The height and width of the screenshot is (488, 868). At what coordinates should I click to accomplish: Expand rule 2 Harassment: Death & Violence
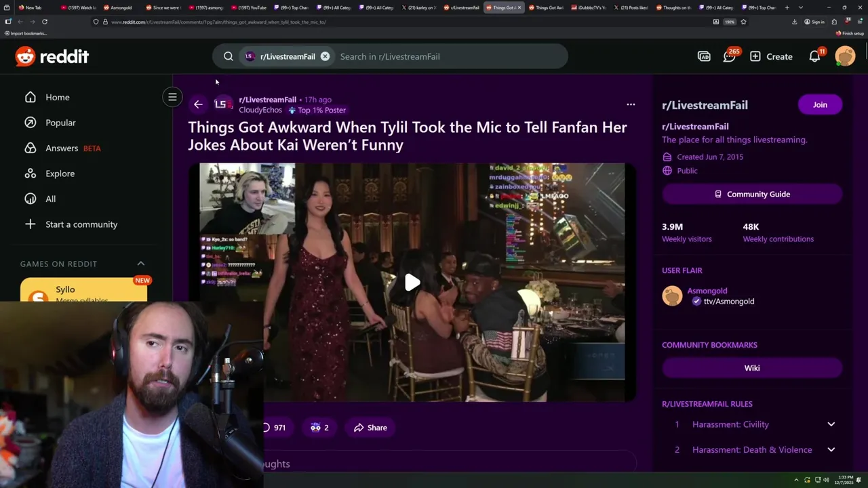(752, 449)
